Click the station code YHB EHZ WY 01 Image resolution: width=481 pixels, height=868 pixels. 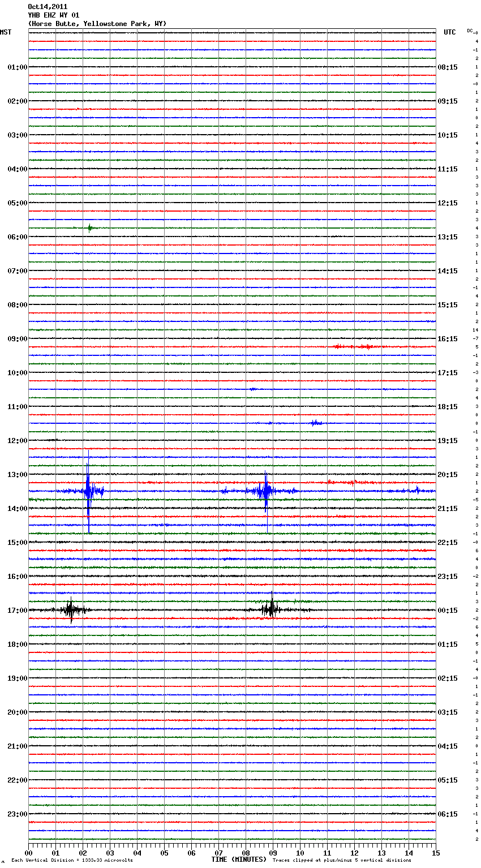coord(54,15)
